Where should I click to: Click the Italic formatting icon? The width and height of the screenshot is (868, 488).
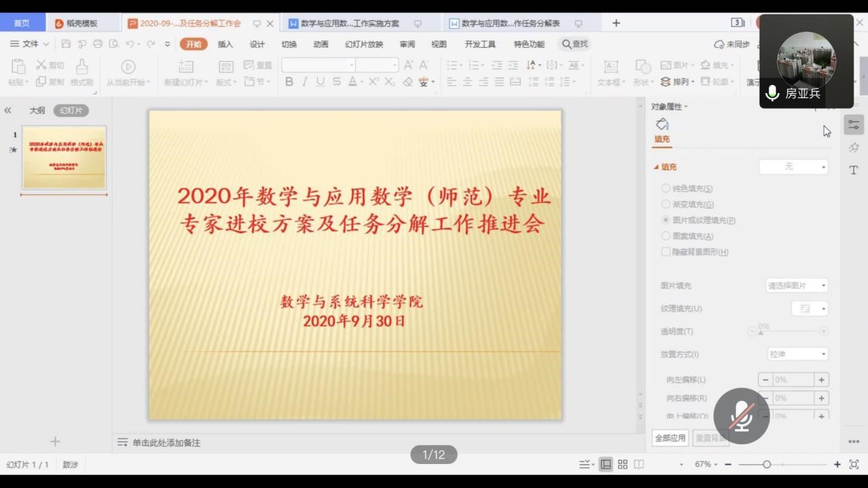[305, 81]
